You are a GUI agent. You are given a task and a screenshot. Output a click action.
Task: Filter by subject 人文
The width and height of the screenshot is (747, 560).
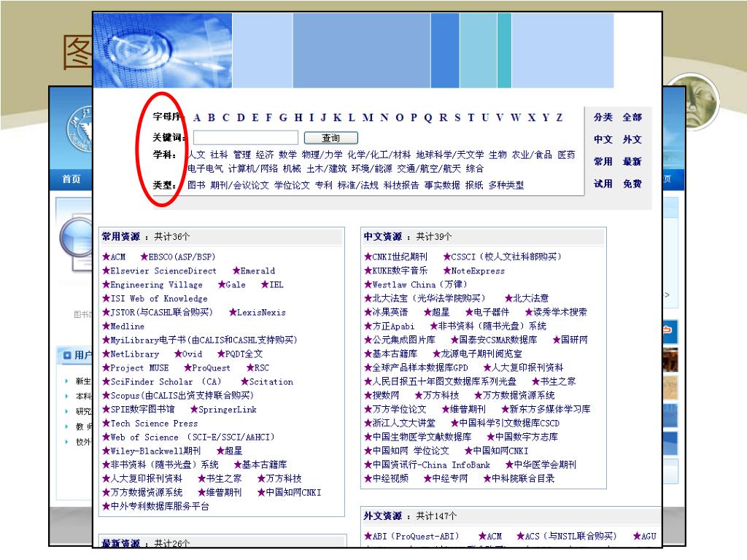[196, 155]
